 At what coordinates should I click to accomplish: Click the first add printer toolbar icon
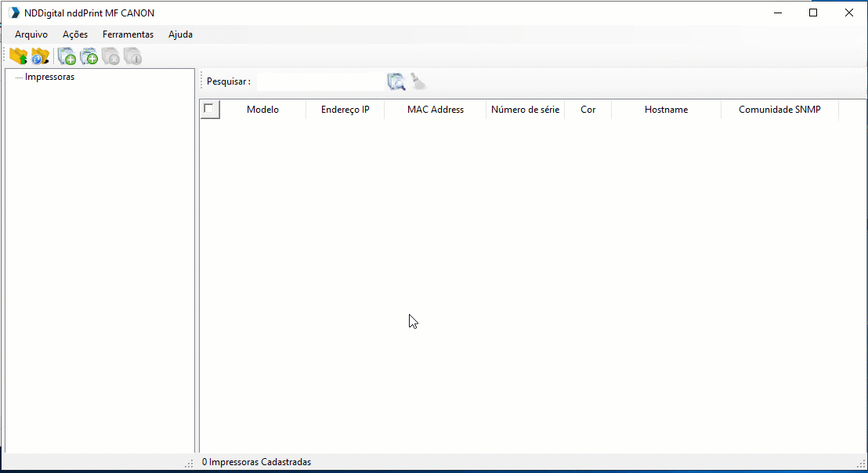click(x=67, y=56)
